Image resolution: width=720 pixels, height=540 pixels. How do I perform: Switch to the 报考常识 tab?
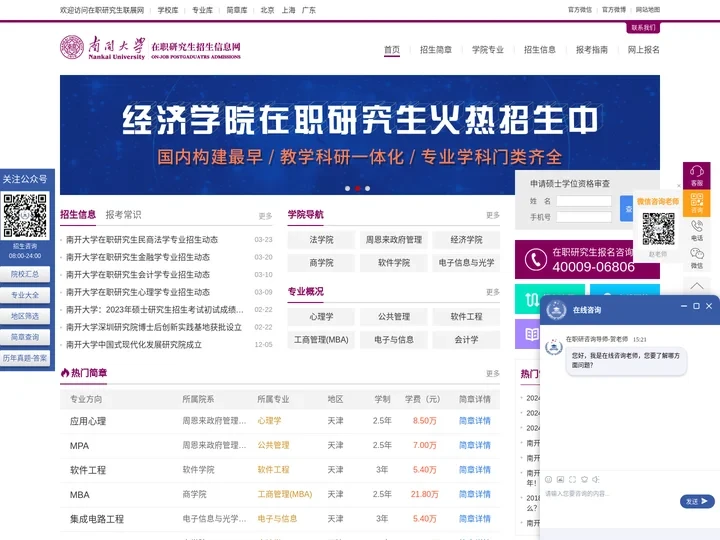tap(124, 214)
